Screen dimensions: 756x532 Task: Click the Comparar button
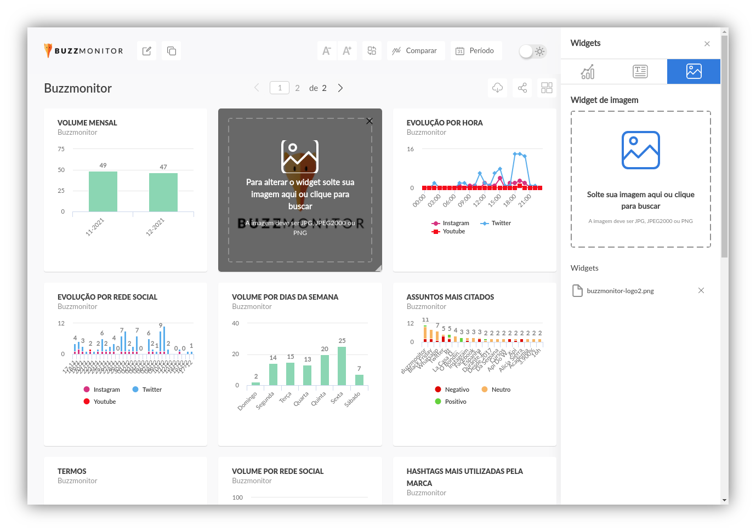click(x=415, y=51)
